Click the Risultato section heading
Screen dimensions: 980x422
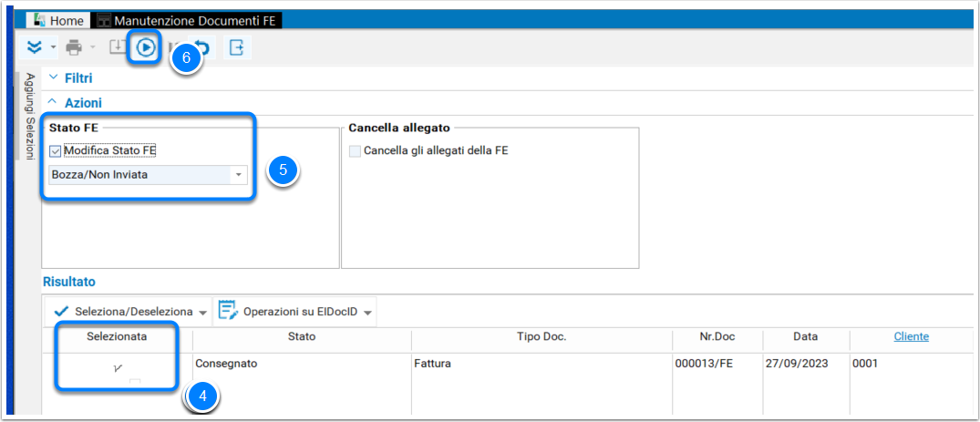68,282
